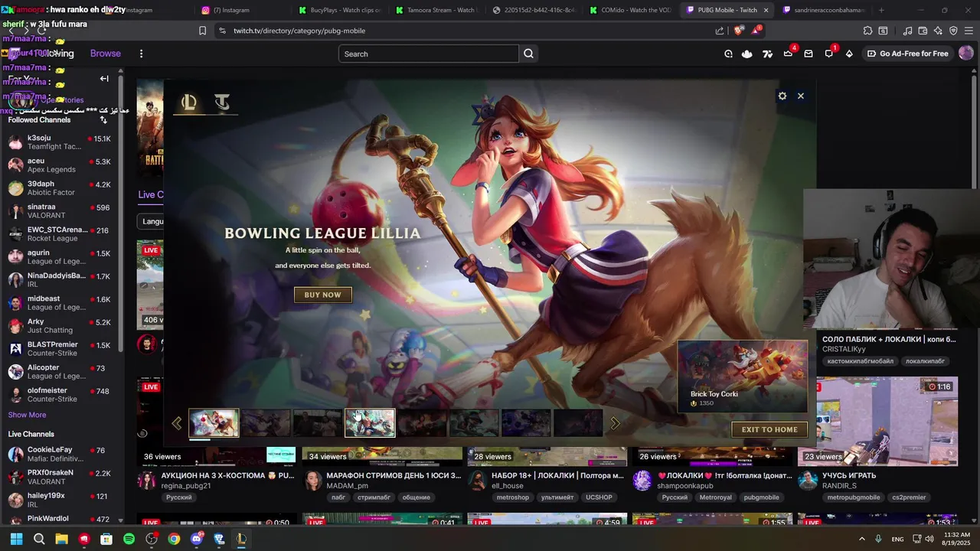This screenshot has width=980, height=551.
Task: Open browser extensions puzzle icon
Action: pyautogui.click(x=867, y=31)
